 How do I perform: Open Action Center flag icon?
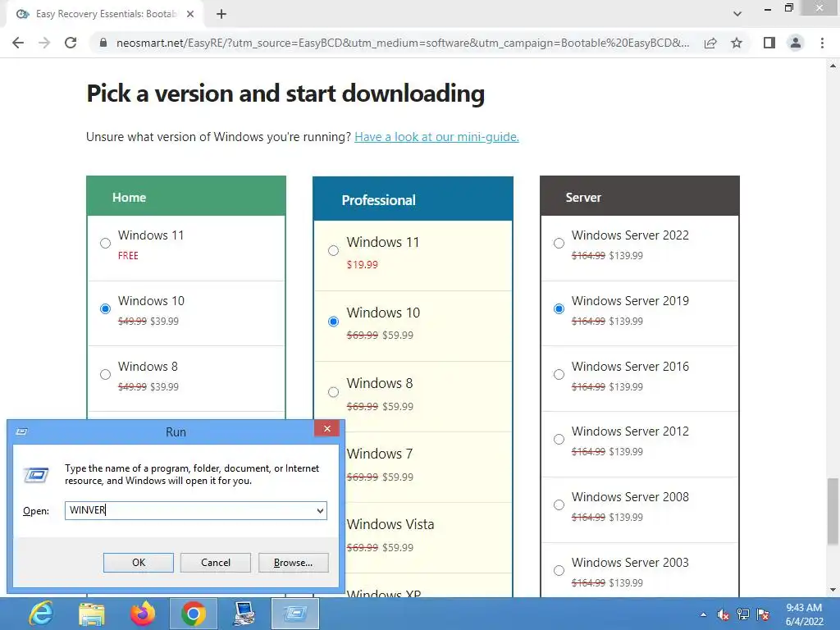pos(763,614)
